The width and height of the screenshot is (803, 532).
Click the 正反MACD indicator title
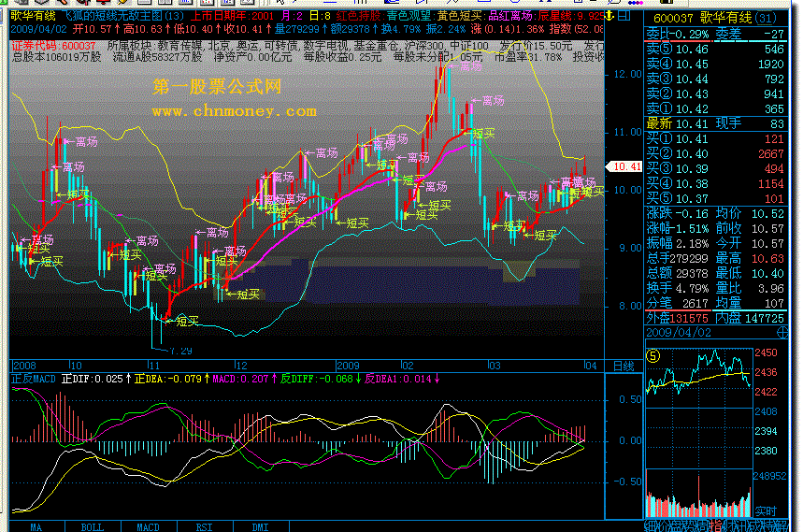pyautogui.click(x=34, y=379)
